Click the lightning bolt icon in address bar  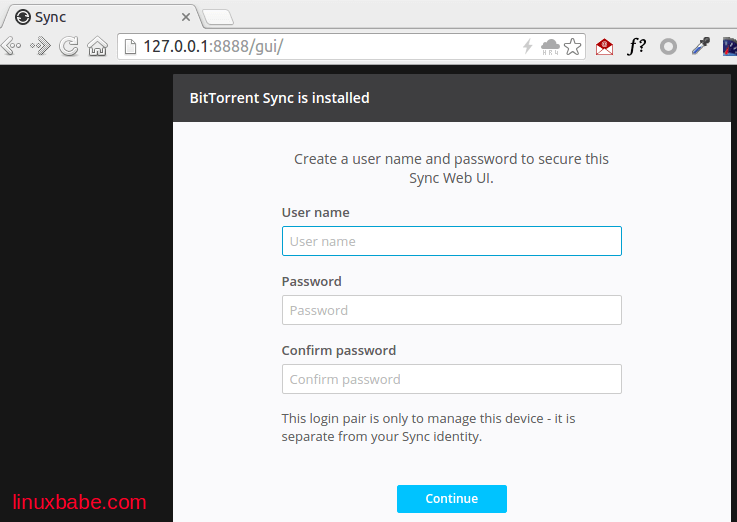point(528,46)
